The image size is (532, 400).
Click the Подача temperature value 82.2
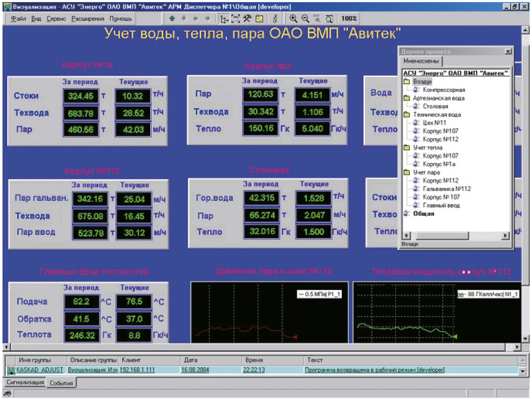point(82,302)
